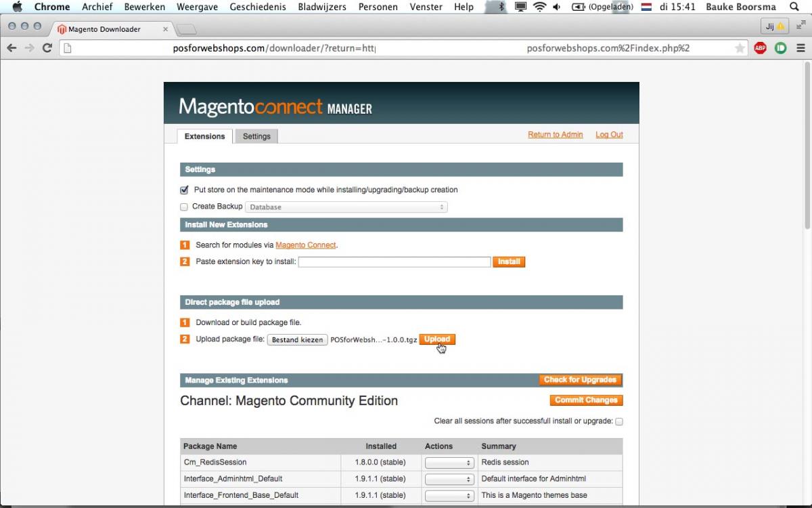The image size is (812, 508).
Task: Open a new browser tab
Action: pos(187,29)
